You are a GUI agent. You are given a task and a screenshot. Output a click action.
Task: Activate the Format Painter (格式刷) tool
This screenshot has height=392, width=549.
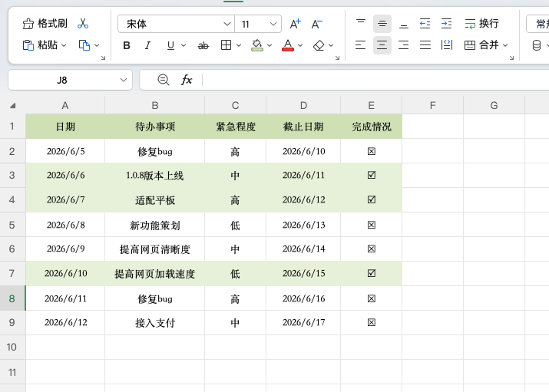(x=45, y=24)
